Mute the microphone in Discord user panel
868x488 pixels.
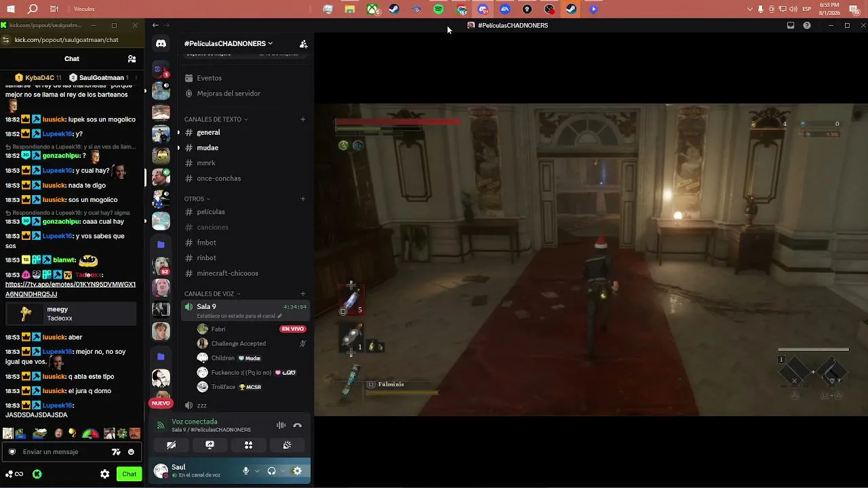click(x=245, y=471)
